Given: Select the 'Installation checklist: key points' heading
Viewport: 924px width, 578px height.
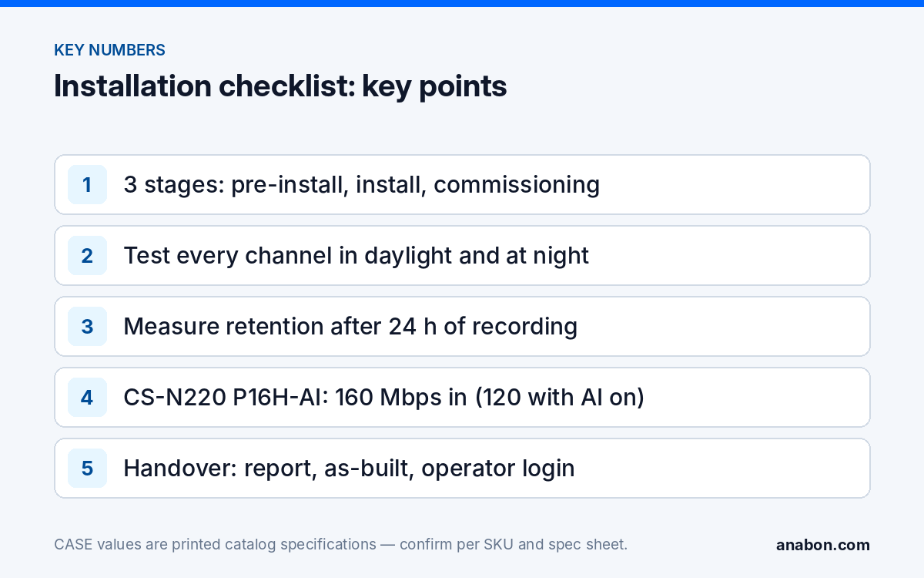Looking at the screenshot, I should click(280, 86).
